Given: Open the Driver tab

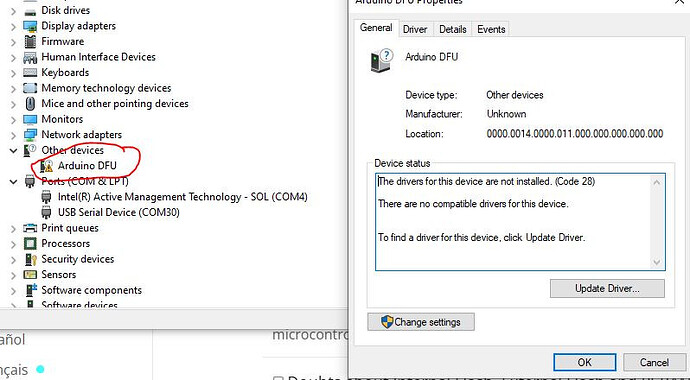Looking at the screenshot, I should 415,29.
